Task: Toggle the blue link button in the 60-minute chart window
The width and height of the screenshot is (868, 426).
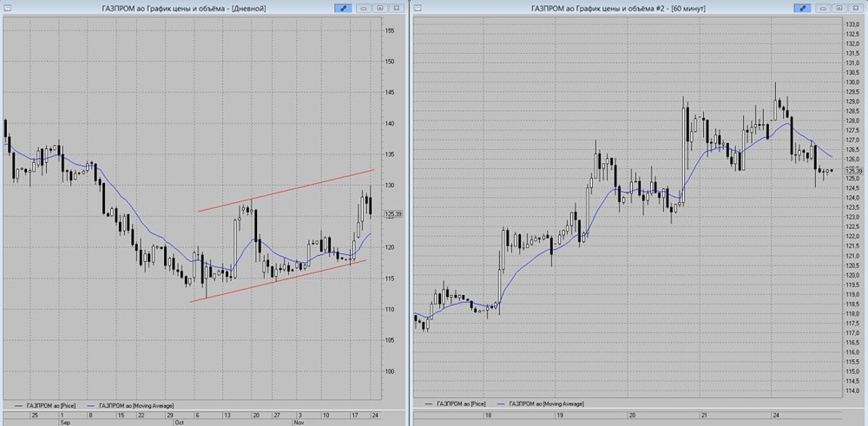Action: click(801, 9)
